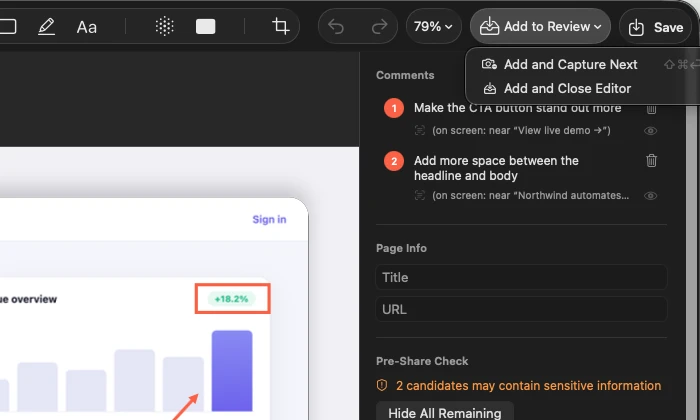Viewport: 700px width, 420px height.
Task: Click the on-screen text icon beside View live demo
Action: 420,130
